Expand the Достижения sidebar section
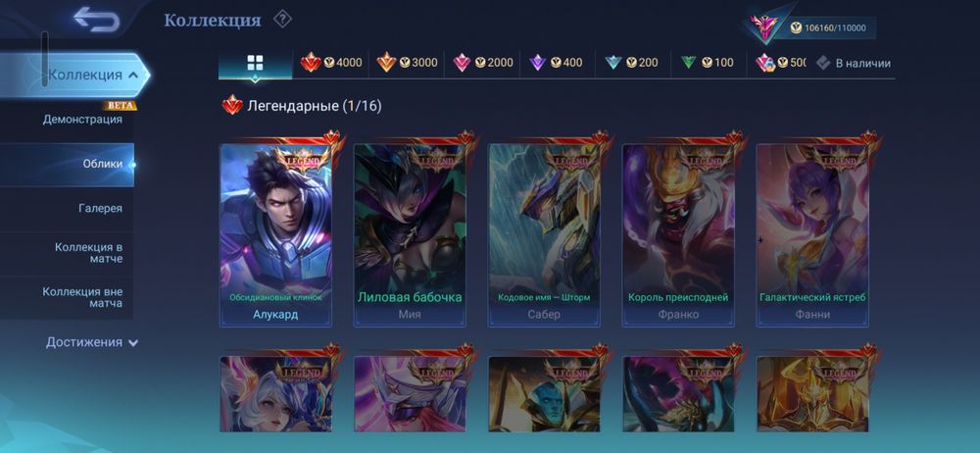The width and height of the screenshot is (980, 453). point(92,342)
